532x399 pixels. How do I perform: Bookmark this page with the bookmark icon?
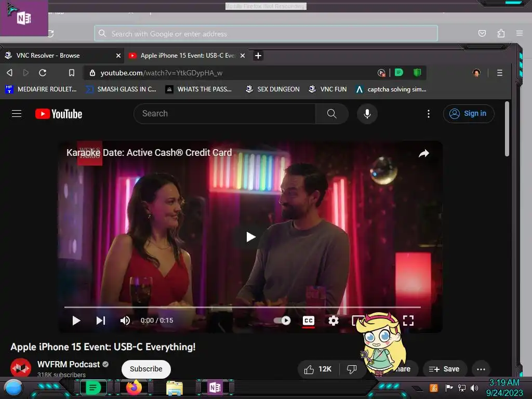(x=72, y=73)
